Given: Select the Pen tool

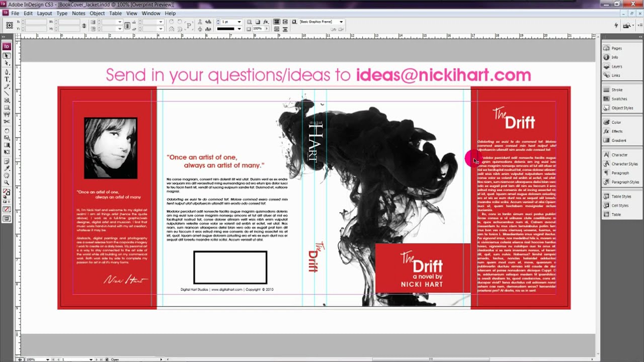Looking at the screenshot, I should pyautogui.click(x=7, y=71).
